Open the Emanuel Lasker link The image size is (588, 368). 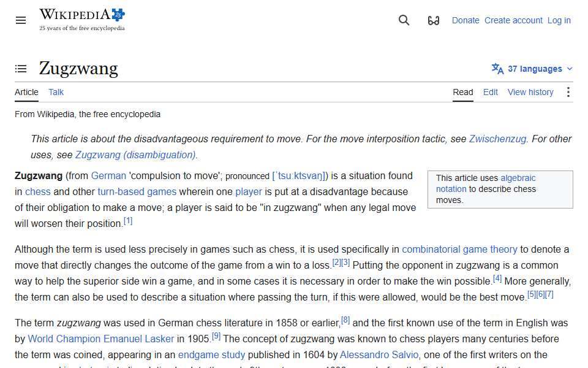click(139, 339)
